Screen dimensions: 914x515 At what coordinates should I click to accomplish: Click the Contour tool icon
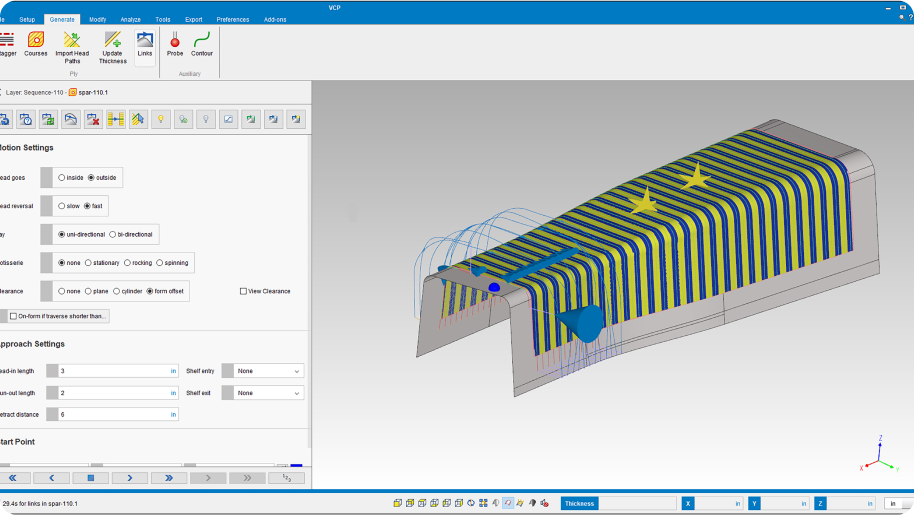click(x=202, y=44)
